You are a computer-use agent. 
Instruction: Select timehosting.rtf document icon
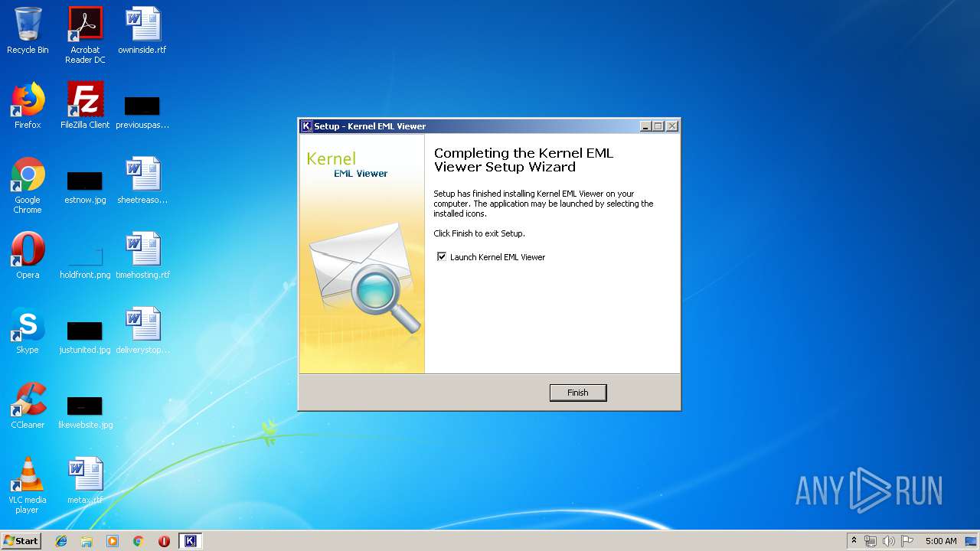[x=142, y=256]
